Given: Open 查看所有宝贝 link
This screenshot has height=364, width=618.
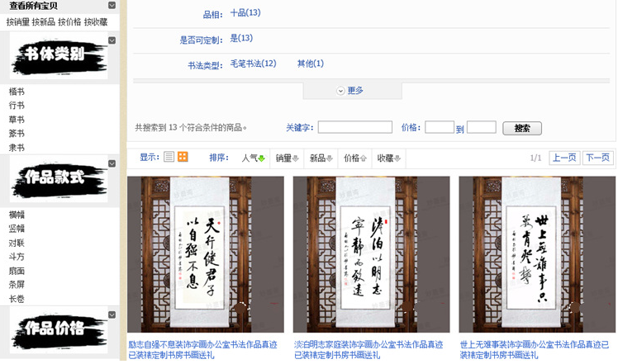Looking at the screenshot, I should (x=34, y=6).
